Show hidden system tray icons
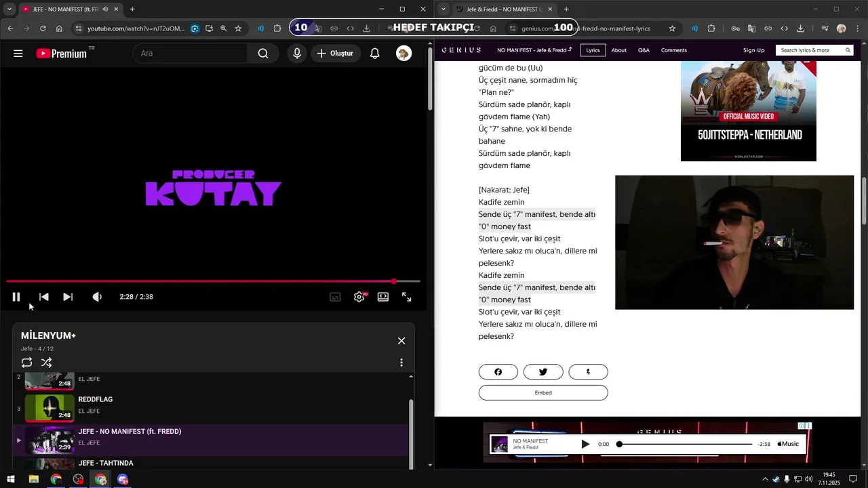Viewport: 868px width, 488px height. [766, 479]
